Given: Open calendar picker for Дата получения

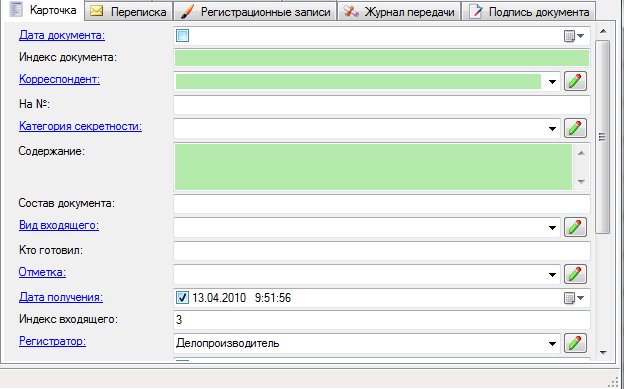Looking at the screenshot, I should pos(574,298).
